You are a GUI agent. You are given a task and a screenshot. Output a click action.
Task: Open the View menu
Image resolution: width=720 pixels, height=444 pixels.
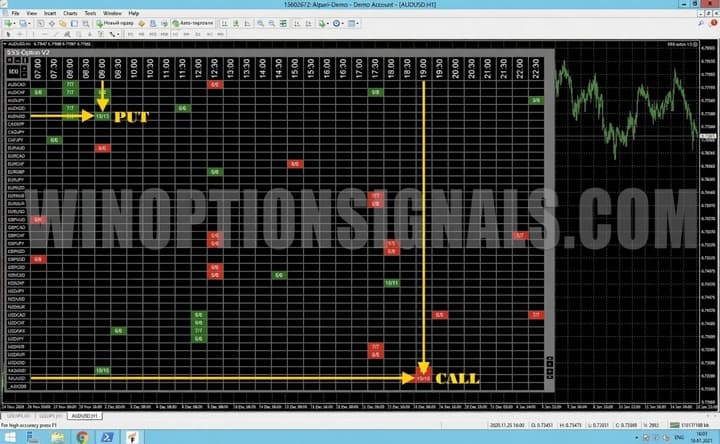pyautogui.click(x=31, y=13)
